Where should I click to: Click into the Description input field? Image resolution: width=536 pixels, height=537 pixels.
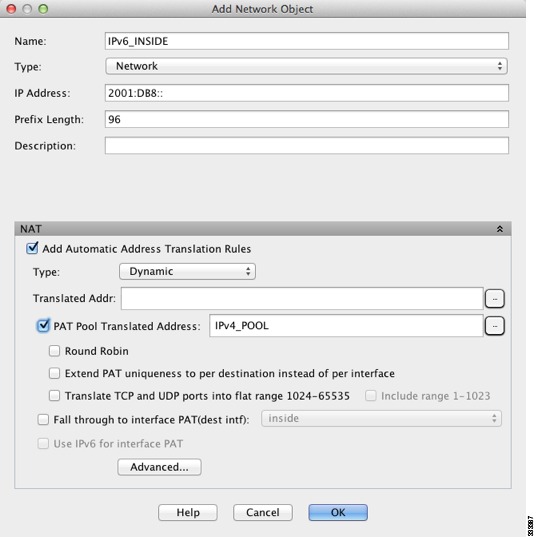307,146
